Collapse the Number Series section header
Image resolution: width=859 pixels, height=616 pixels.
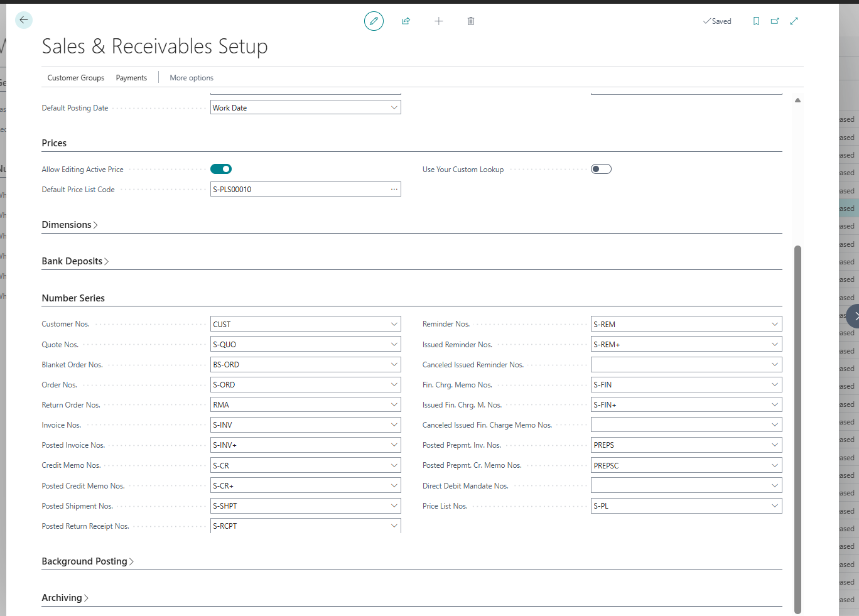pyautogui.click(x=73, y=298)
